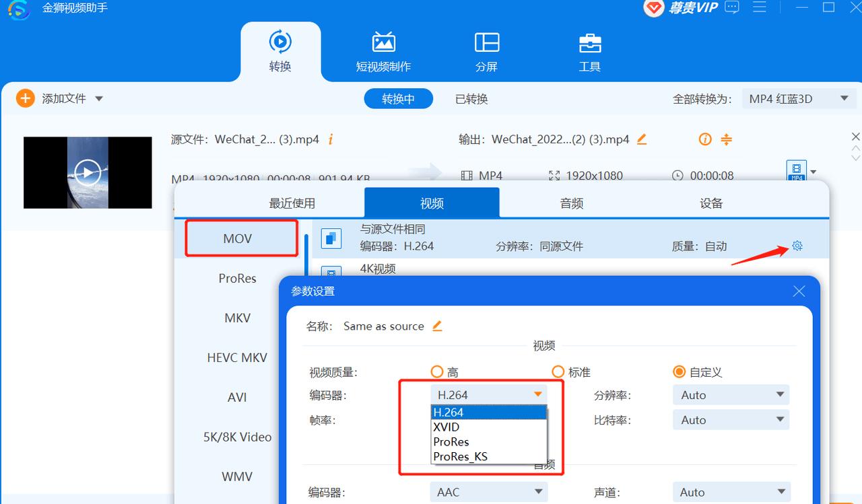Click the orange info icon next to source file

[x=330, y=139]
